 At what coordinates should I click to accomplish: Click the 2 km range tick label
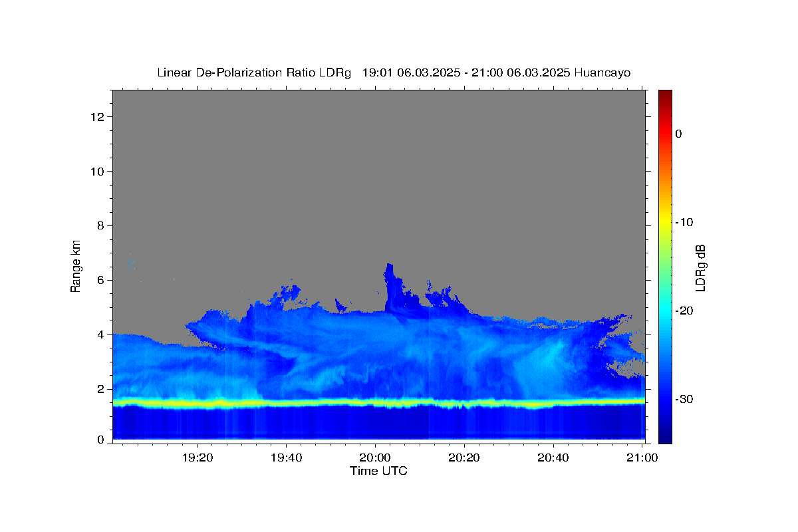101,389
